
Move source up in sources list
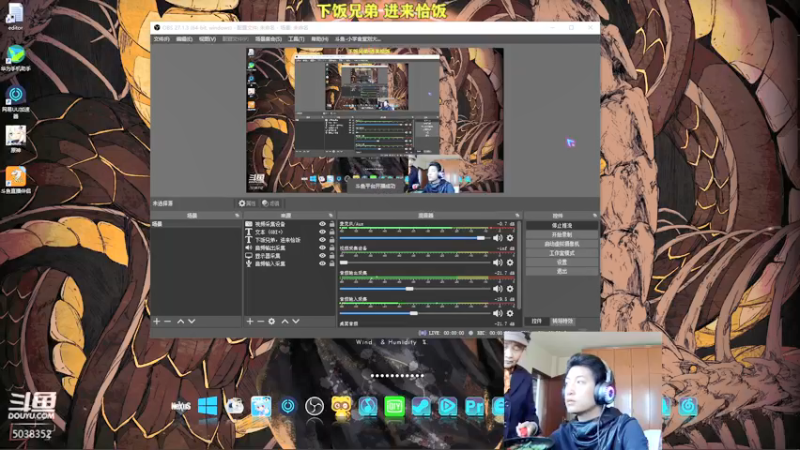point(285,321)
